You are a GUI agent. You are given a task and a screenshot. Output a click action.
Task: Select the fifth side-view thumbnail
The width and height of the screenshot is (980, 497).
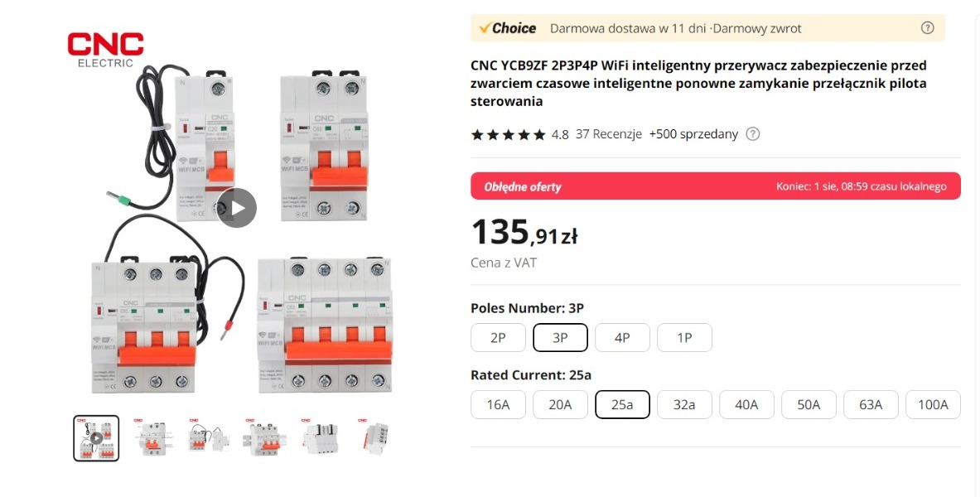[x=320, y=438]
